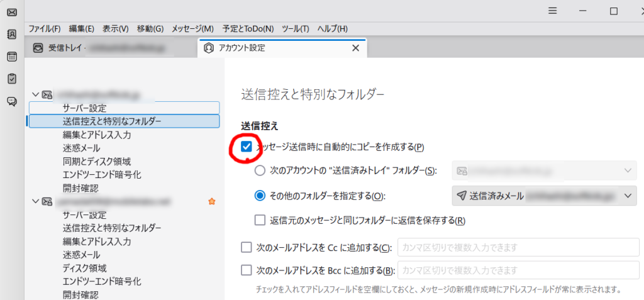The width and height of the screenshot is (644, 300).
Task: Open the 送信済みメール folder dropdown
Action: [x=544, y=196]
